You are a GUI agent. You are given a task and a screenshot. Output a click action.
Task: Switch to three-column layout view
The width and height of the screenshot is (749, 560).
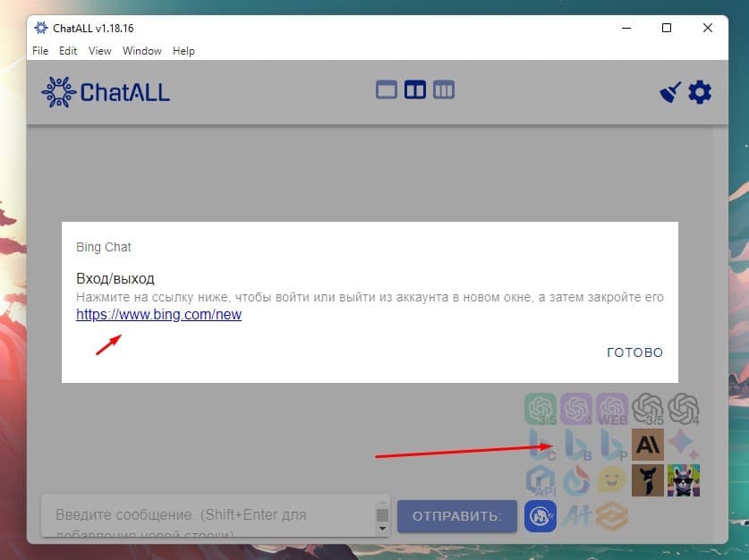(x=444, y=89)
